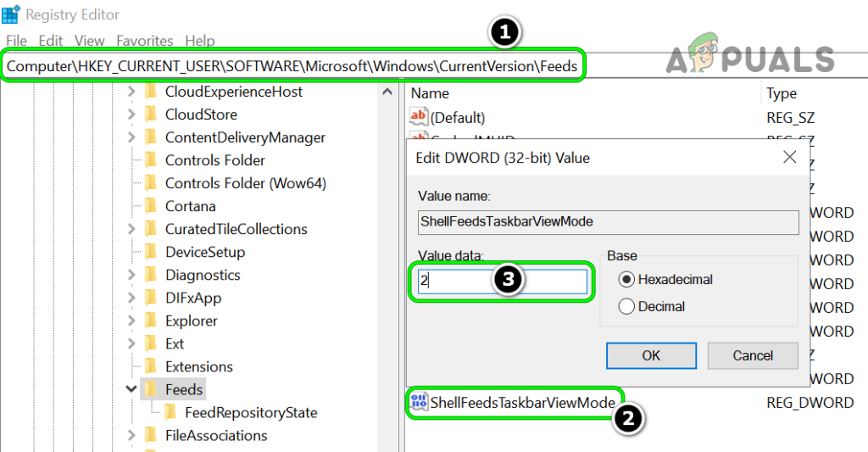Collapse the Feeds tree node

coord(131,389)
